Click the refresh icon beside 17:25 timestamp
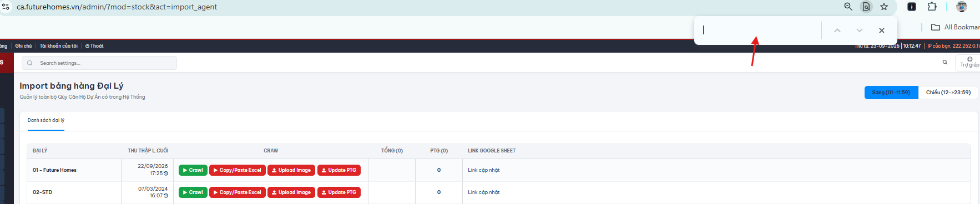 tap(166, 174)
